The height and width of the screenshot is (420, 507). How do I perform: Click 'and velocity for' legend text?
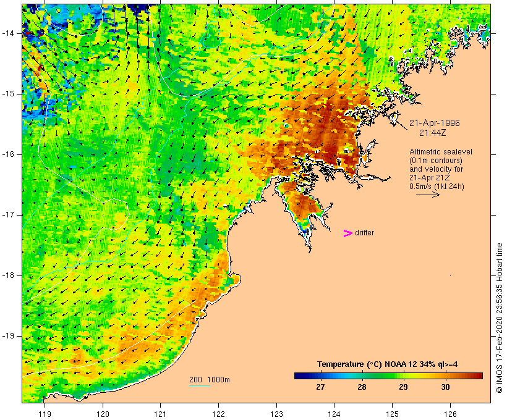[436, 169]
